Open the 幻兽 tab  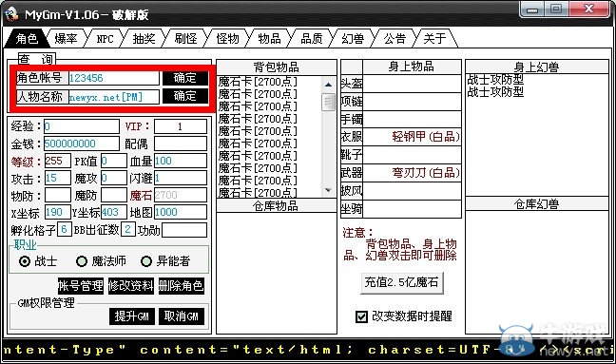[x=353, y=38]
